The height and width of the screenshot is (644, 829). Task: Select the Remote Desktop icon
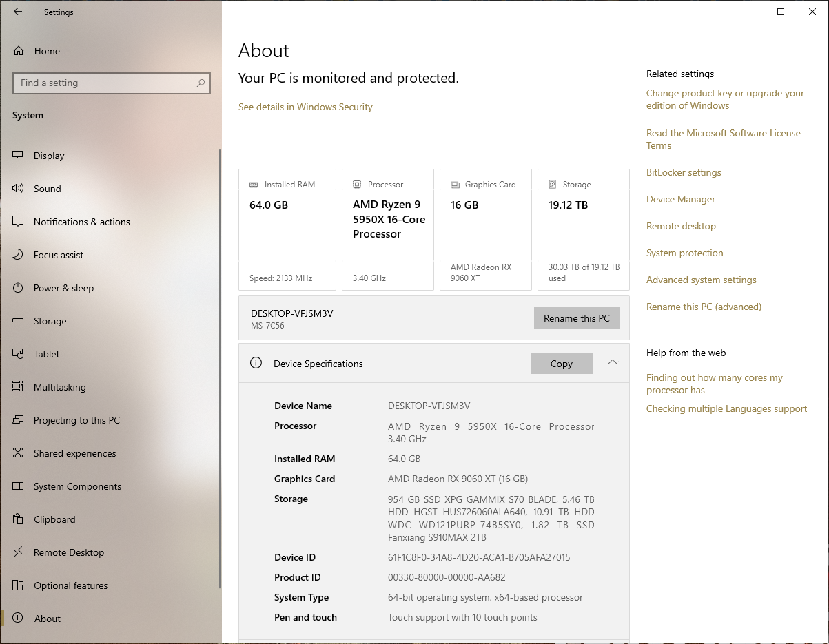point(19,552)
